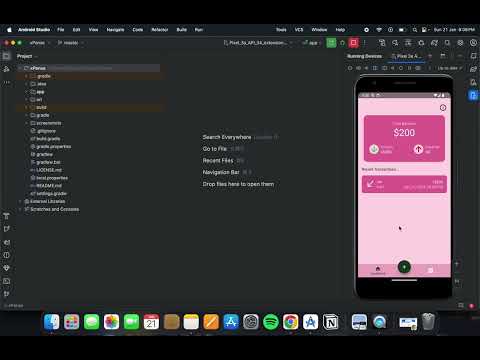
Task: Expand the screenshots folder in project tree
Action: click(x=26, y=123)
